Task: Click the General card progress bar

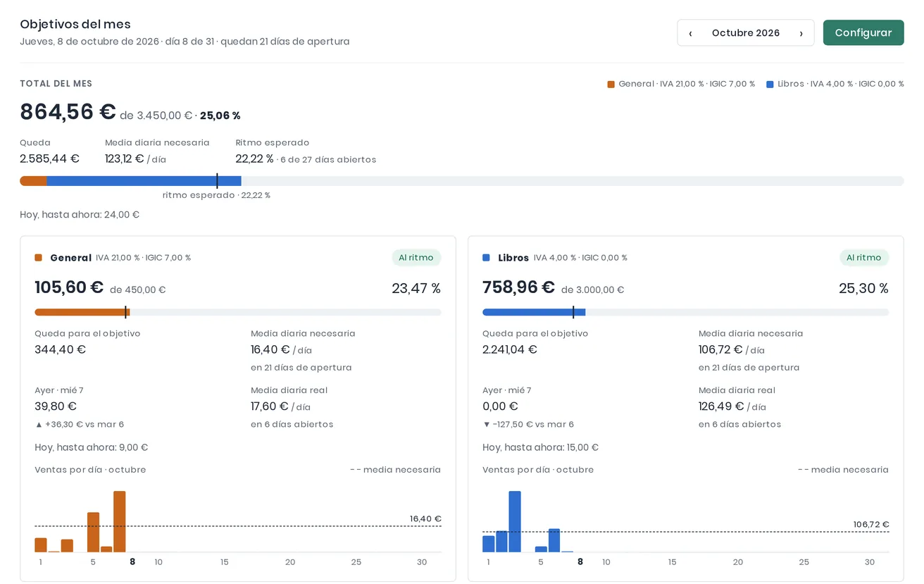Action: [238, 312]
